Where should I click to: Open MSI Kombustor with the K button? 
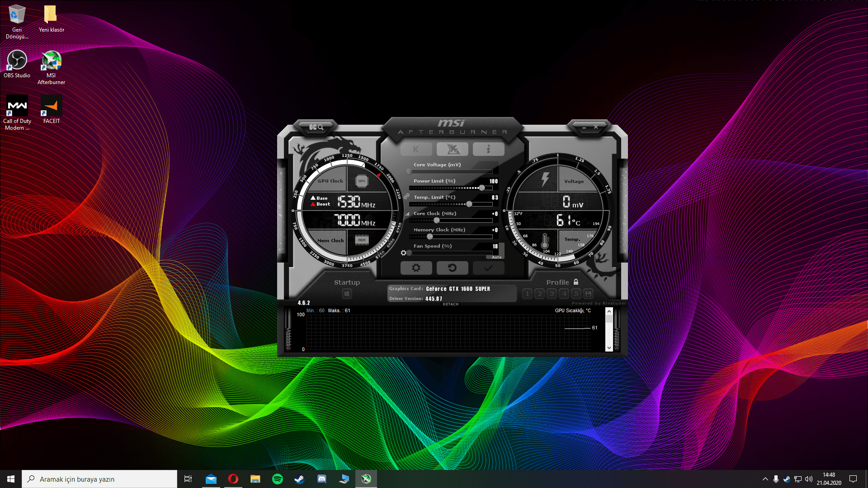pos(416,149)
